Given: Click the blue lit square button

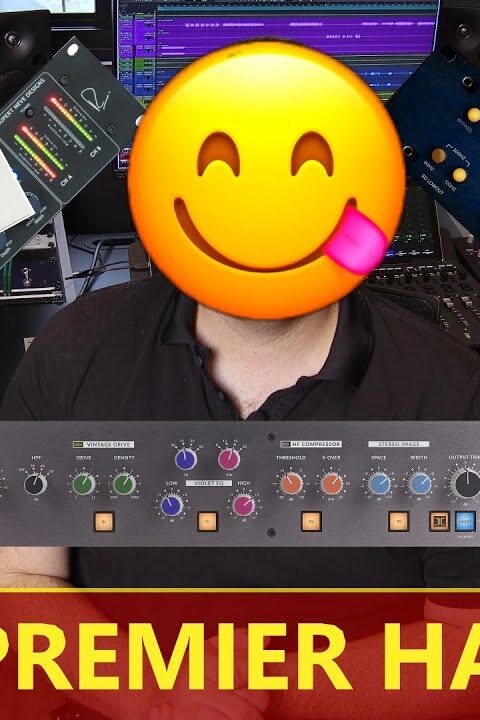Looking at the screenshot, I should click(465, 521).
